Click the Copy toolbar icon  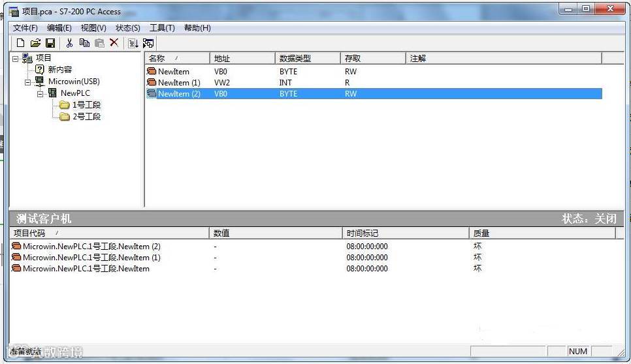[84, 43]
